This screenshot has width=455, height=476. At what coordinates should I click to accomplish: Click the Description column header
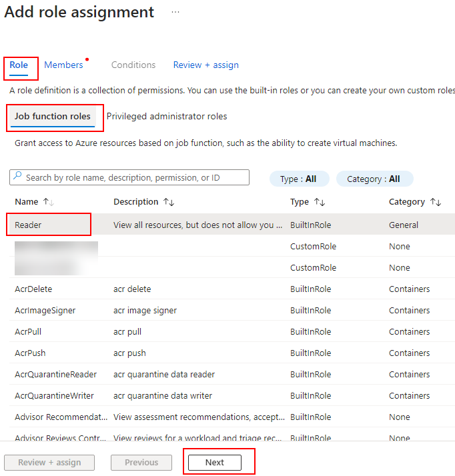[136, 202]
